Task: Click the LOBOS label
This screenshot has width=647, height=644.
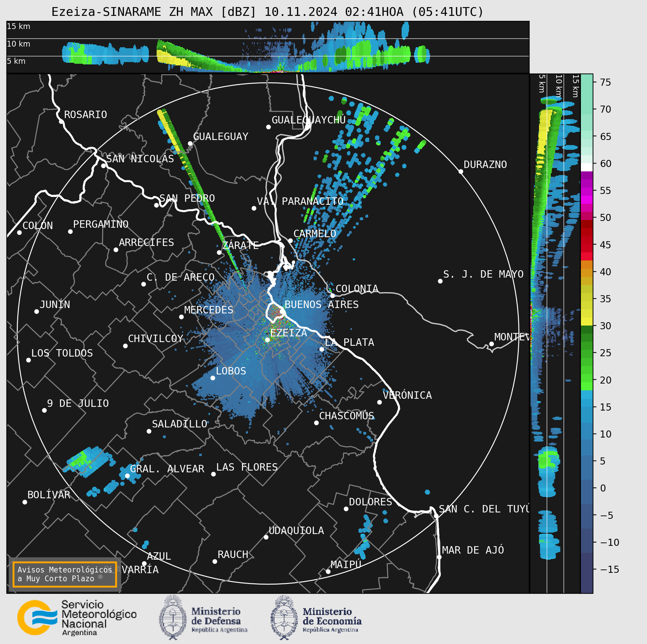Action: pyautogui.click(x=231, y=371)
